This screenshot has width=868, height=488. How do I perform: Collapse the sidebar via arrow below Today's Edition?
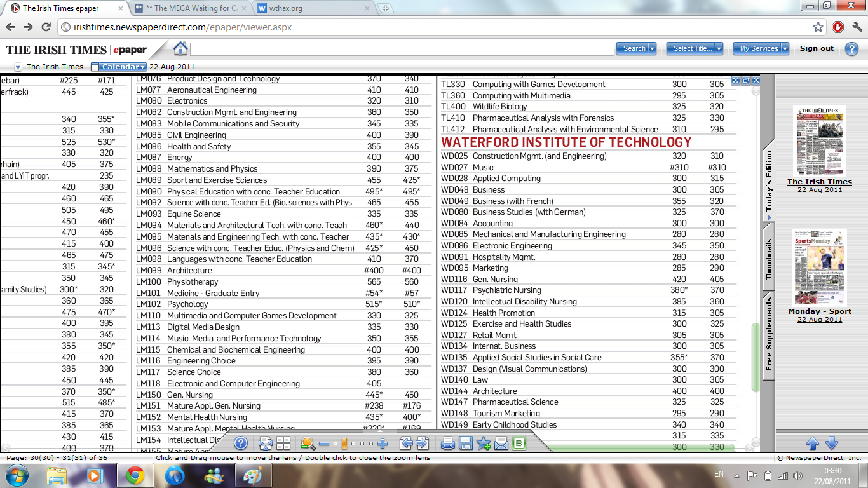point(769,218)
